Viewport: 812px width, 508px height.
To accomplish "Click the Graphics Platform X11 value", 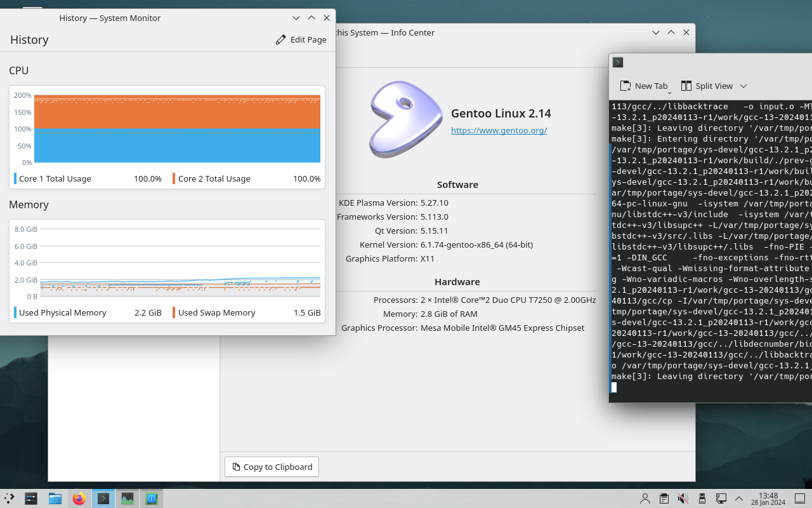I will [428, 258].
